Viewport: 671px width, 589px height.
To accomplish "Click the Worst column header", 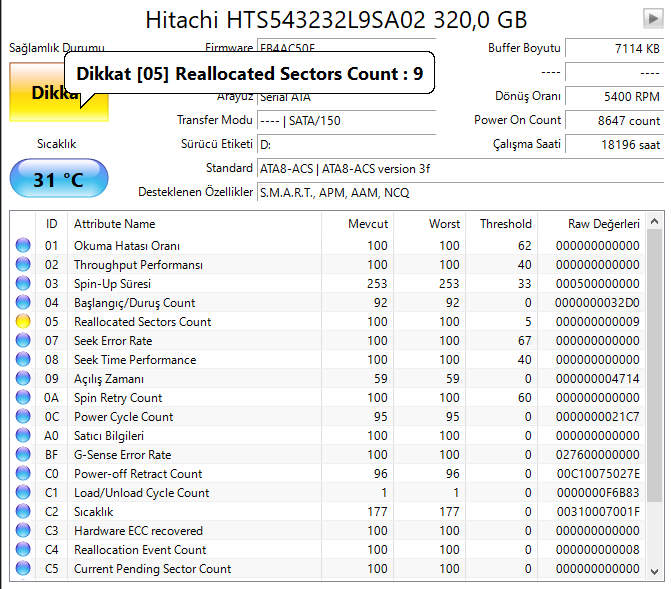I will pos(429,223).
